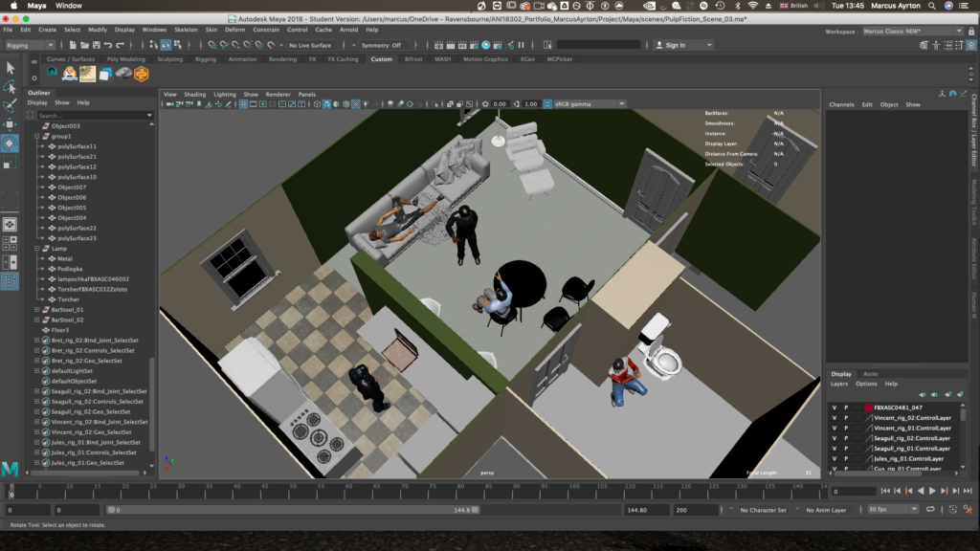Click No Anim Layer button
Viewport: 980px width, 551px height.
826,510
